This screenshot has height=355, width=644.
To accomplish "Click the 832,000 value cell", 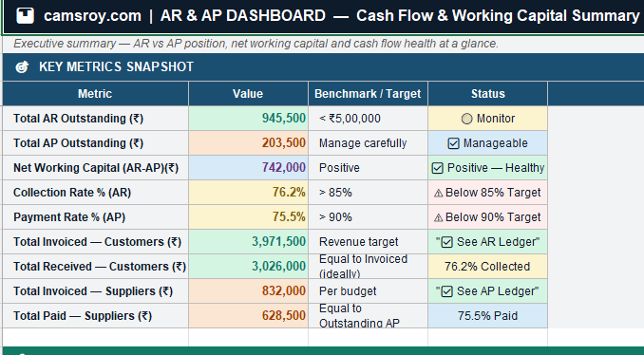I will click(248, 291).
